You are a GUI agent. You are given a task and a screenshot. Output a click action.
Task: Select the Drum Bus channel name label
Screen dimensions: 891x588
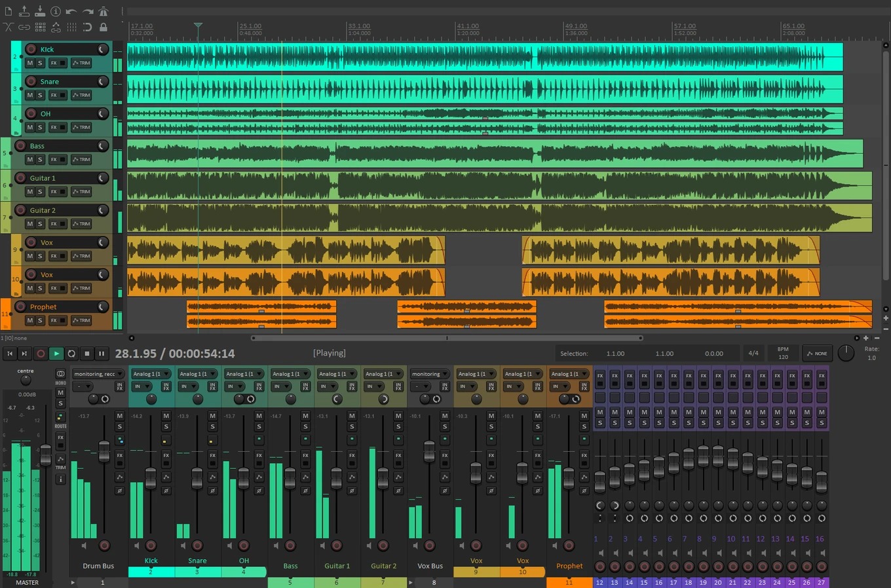pos(98,566)
